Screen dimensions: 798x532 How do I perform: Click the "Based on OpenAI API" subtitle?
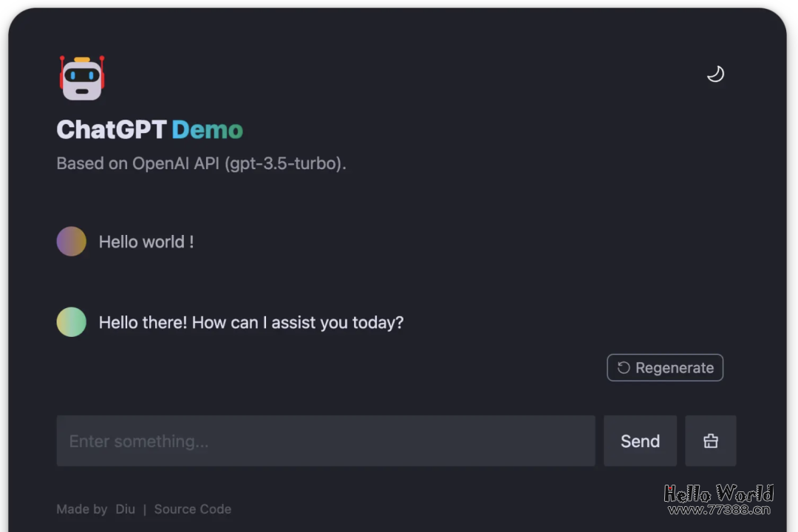pos(137,163)
